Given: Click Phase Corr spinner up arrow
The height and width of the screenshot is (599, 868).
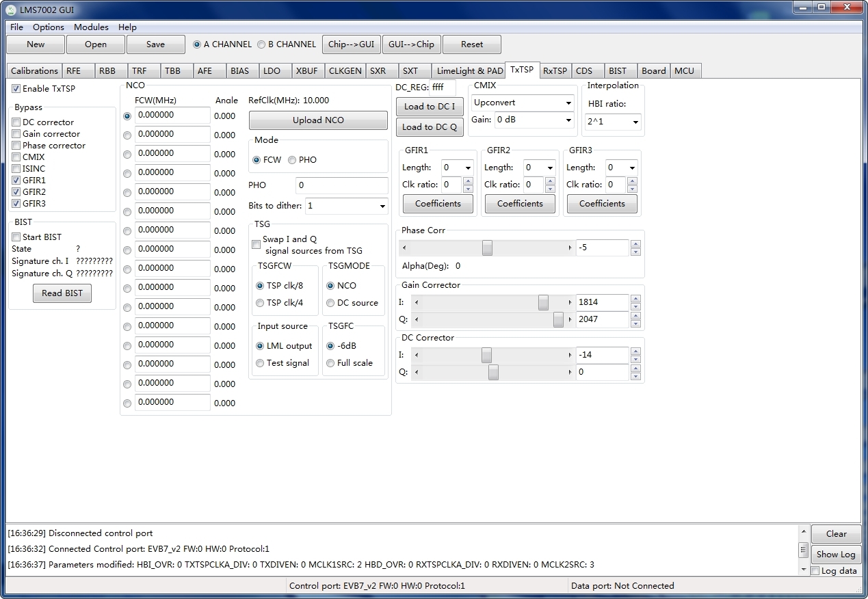Looking at the screenshot, I should (635, 244).
